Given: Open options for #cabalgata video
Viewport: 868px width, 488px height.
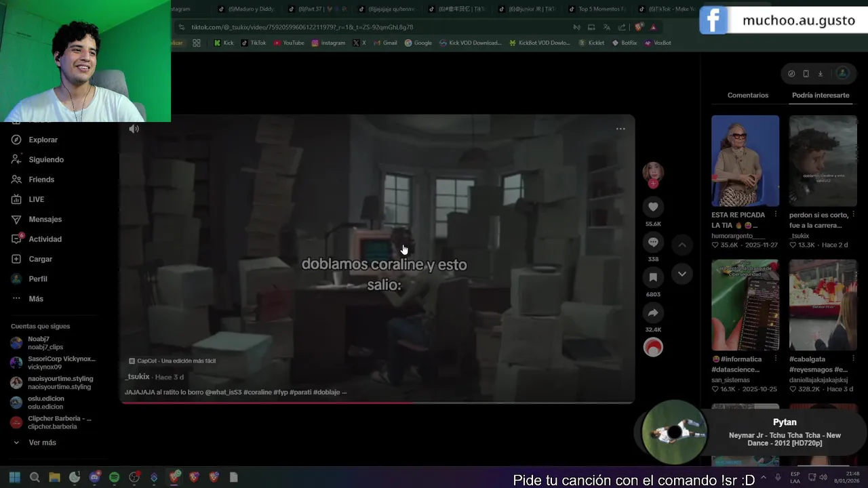Looking at the screenshot, I should [853, 359].
